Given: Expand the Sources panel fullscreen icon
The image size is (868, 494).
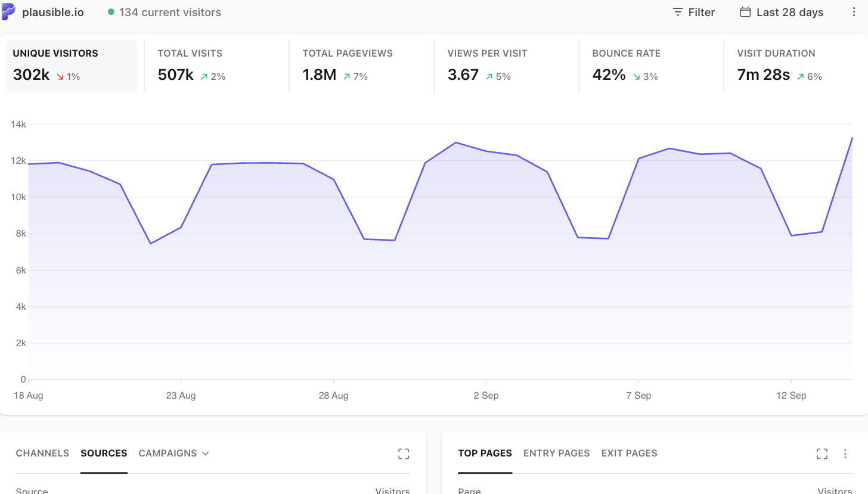Looking at the screenshot, I should click(404, 454).
